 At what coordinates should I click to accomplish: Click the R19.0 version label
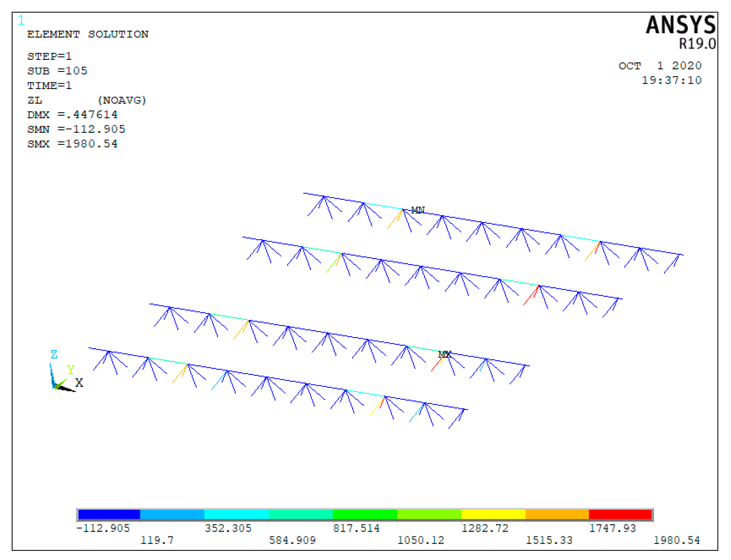point(697,44)
